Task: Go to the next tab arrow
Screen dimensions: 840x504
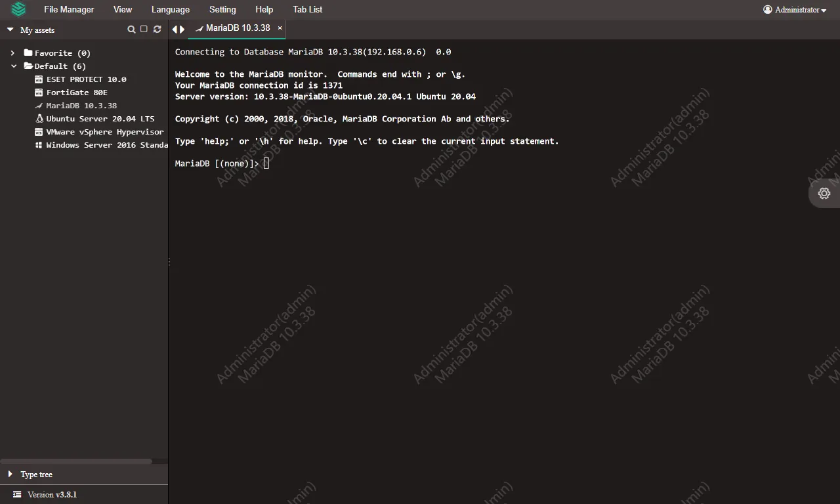Action: click(x=182, y=29)
